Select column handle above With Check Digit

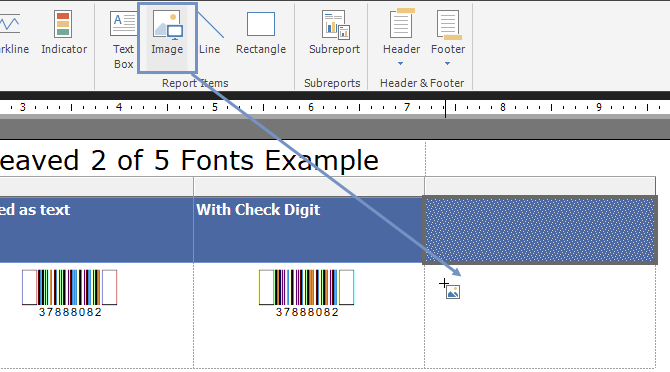[309, 186]
